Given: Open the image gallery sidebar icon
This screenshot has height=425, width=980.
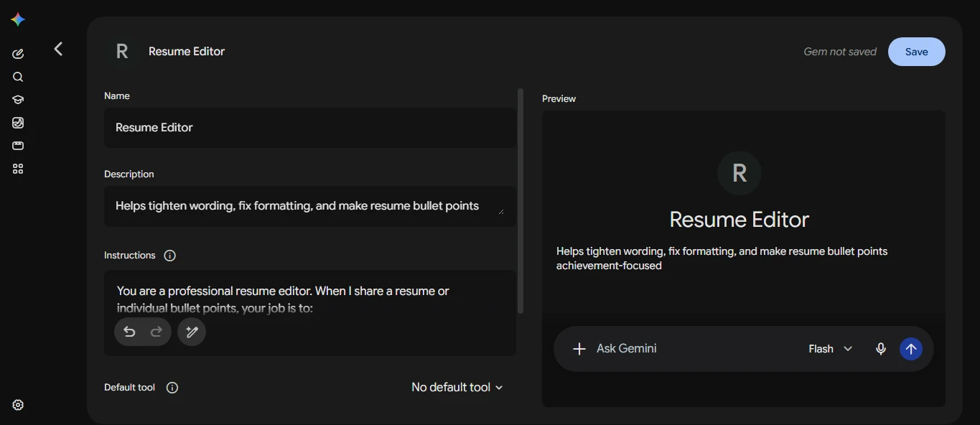Looking at the screenshot, I should pyautogui.click(x=18, y=123).
